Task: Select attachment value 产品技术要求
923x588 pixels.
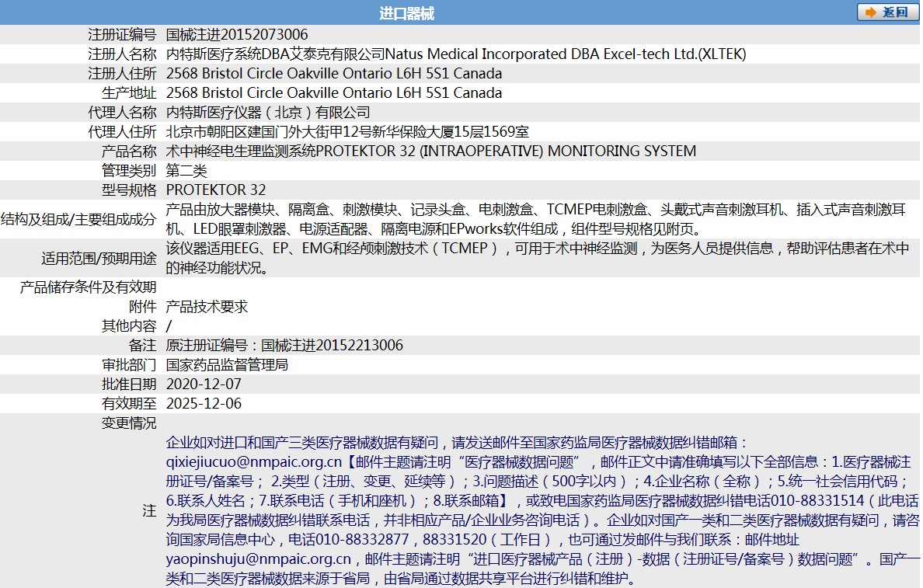Action: tap(207, 306)
